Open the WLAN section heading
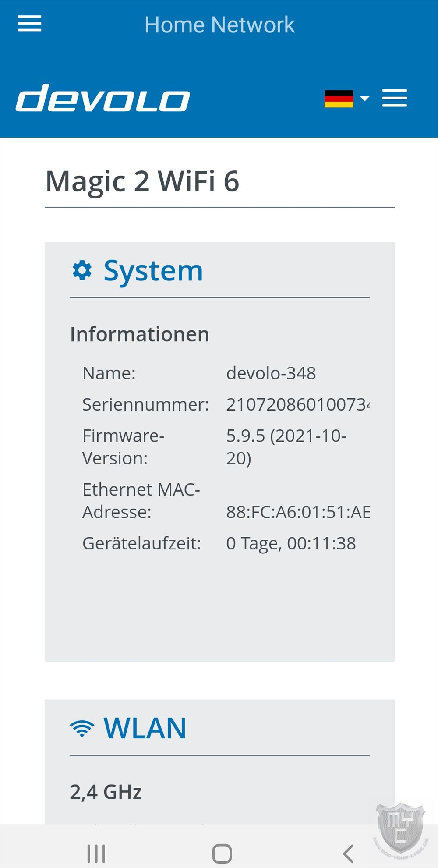The height and width of the screenshot is (868, 438). click(145, 728)
